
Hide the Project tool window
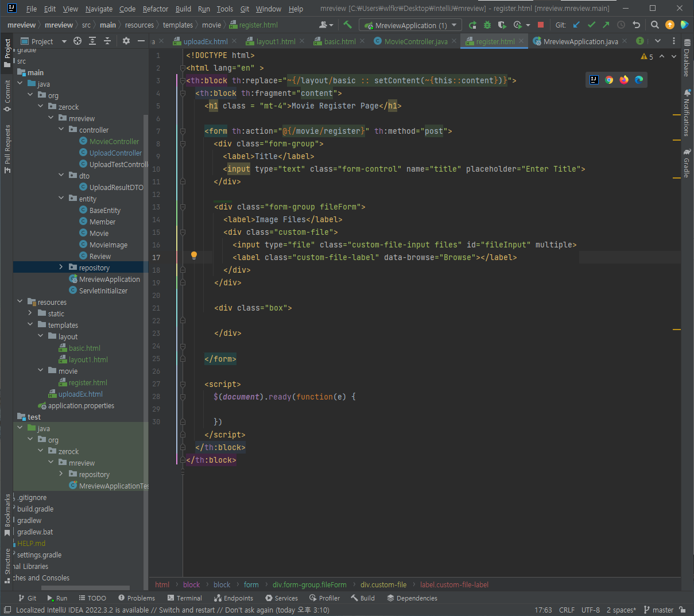coord(141,41)
